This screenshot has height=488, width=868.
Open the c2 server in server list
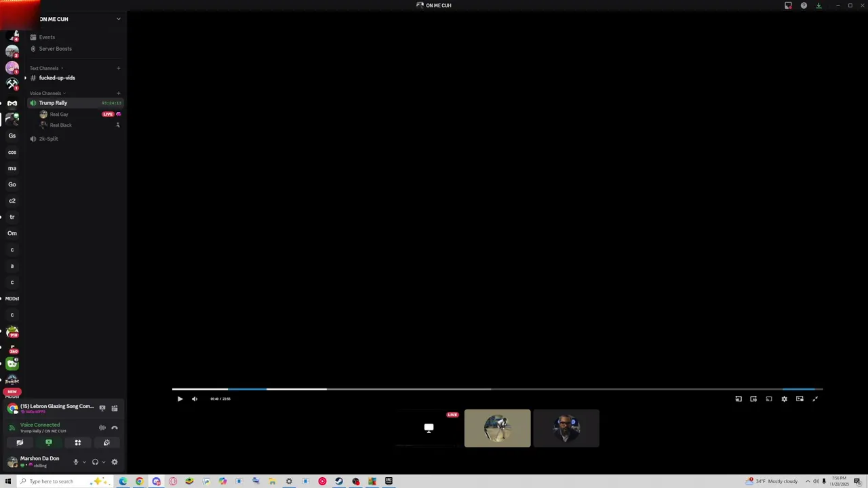(12, 201)
